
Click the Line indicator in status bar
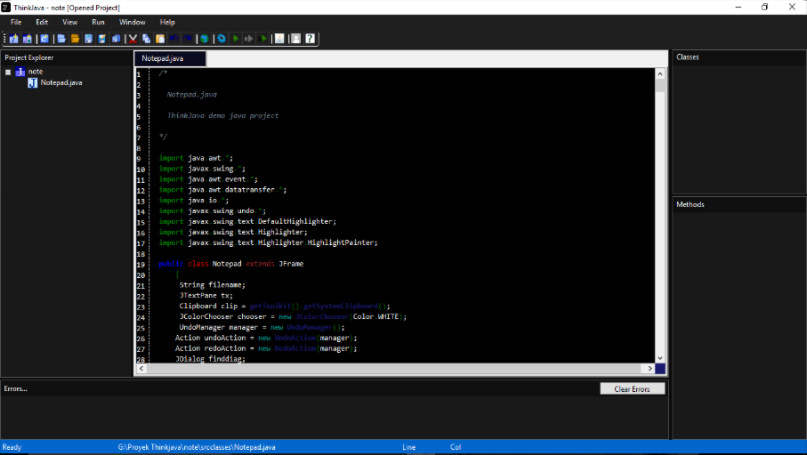click(x=409, y=447)
